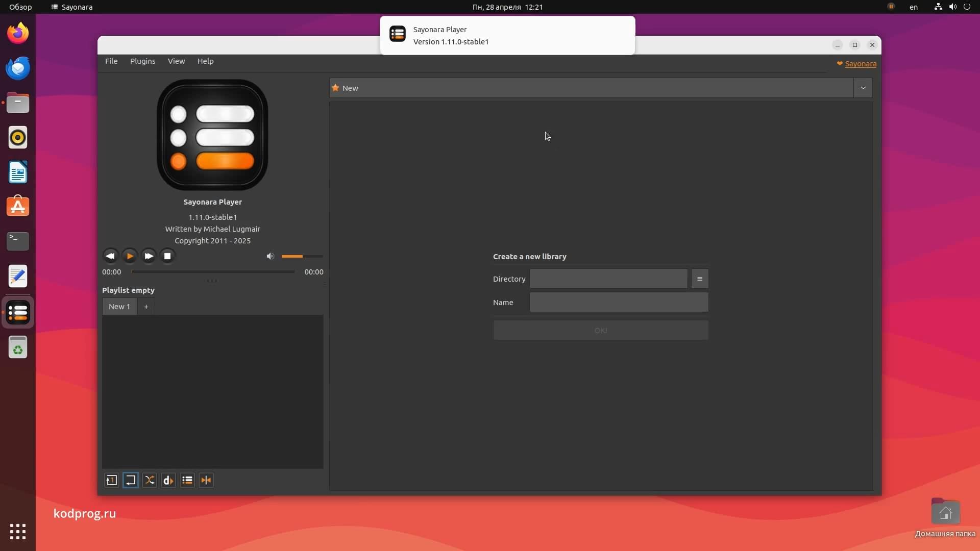The width and height of the screenshot is (980, 551).
Task: Click the top bar sound icon
Action: click(x=952, y=7)
